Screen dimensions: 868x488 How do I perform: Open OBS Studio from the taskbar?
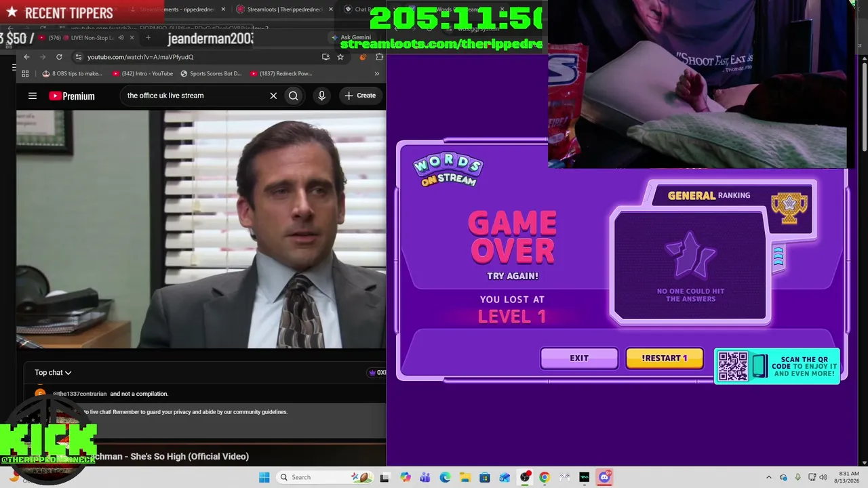point(525,477)
